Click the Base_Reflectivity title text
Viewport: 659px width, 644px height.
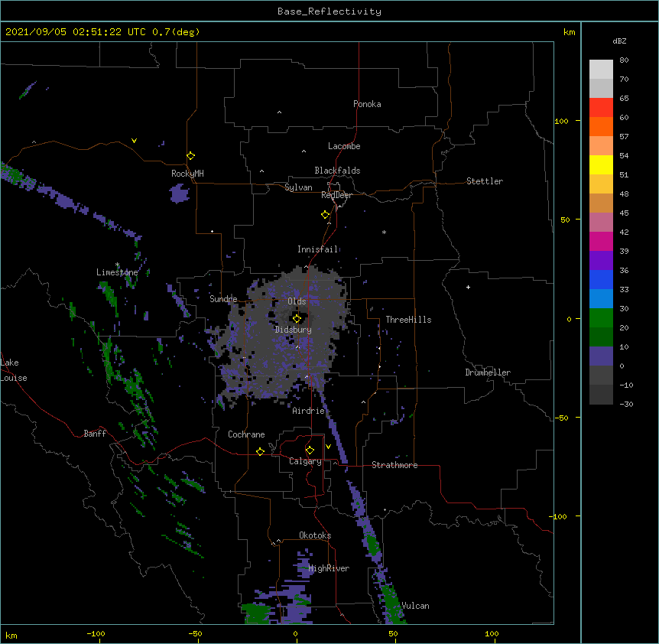[x=329, y=11]
